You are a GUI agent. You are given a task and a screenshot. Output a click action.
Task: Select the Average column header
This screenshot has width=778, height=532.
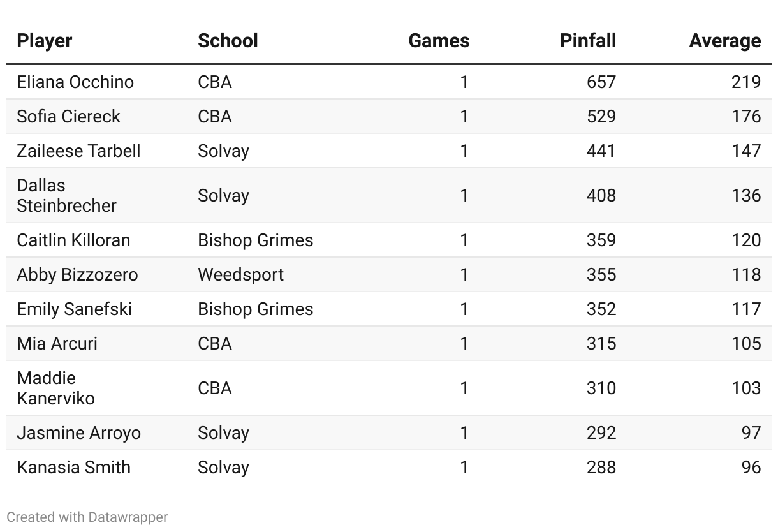(724, 41)
